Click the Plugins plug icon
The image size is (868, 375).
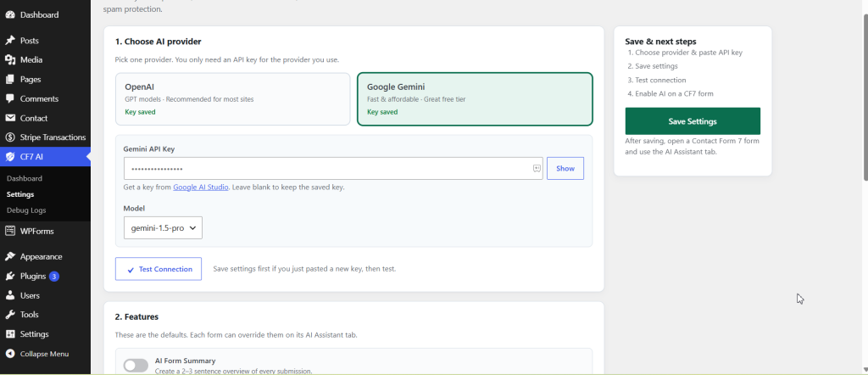tap(10, 276)
